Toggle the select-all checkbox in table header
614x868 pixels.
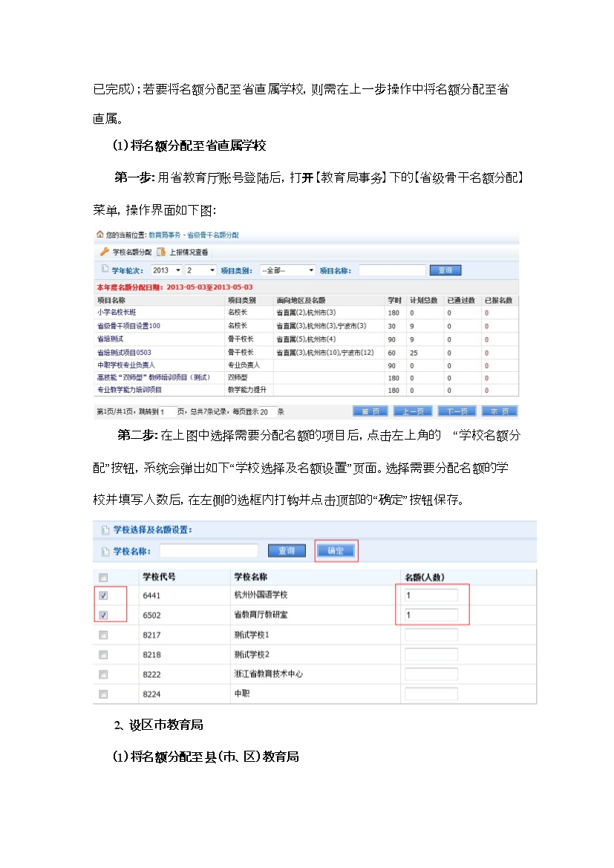coord(103,577)
